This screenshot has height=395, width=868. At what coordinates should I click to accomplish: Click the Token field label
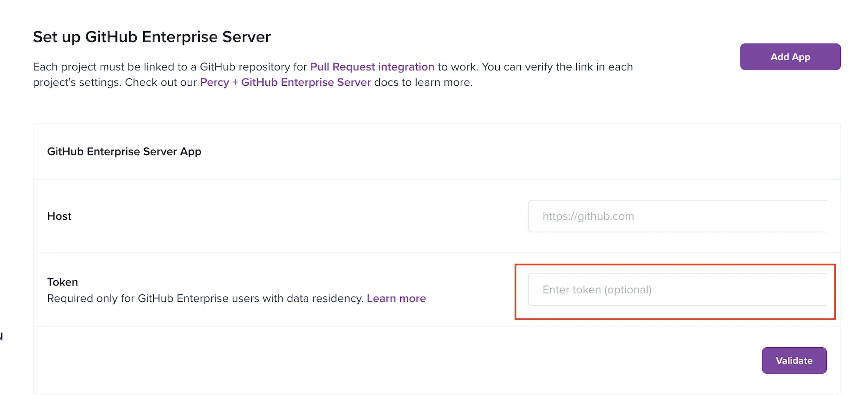(x=62, y=282)
